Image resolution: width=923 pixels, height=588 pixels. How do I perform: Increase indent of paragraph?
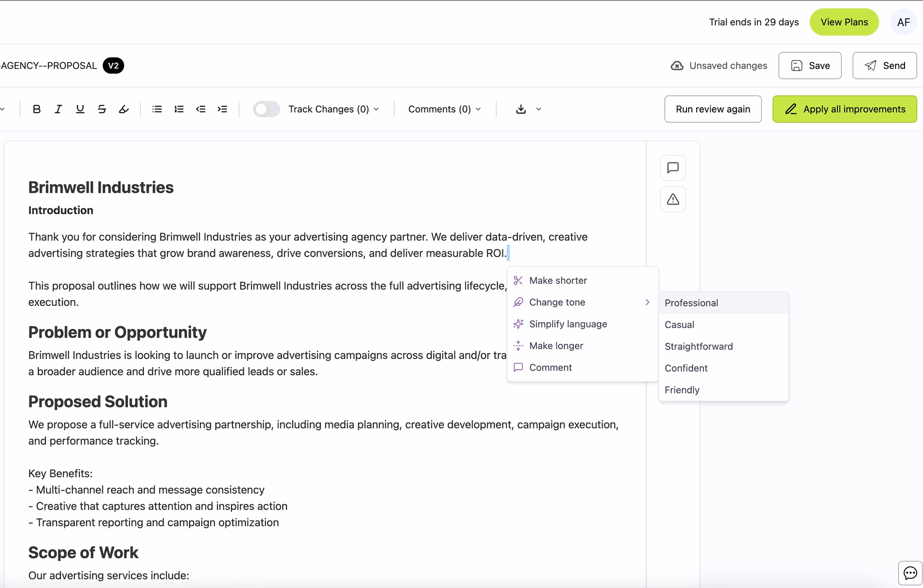[x=222, y=109]
